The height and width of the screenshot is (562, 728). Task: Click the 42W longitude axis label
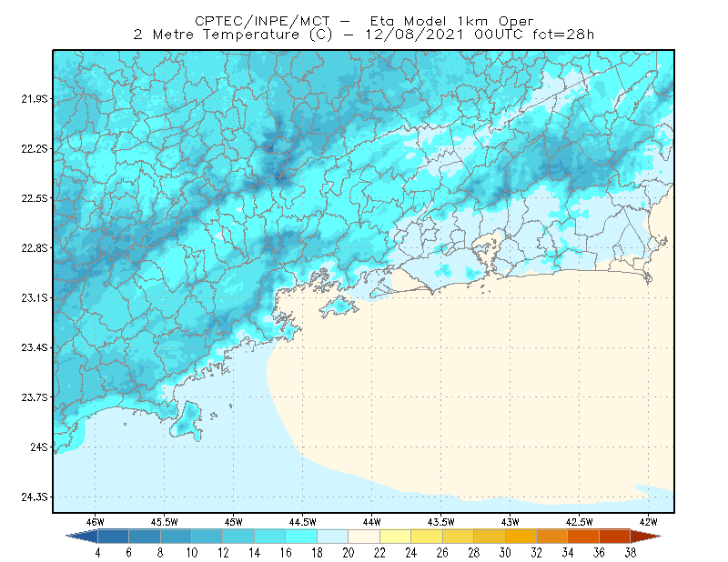click(x=648, y=522)
